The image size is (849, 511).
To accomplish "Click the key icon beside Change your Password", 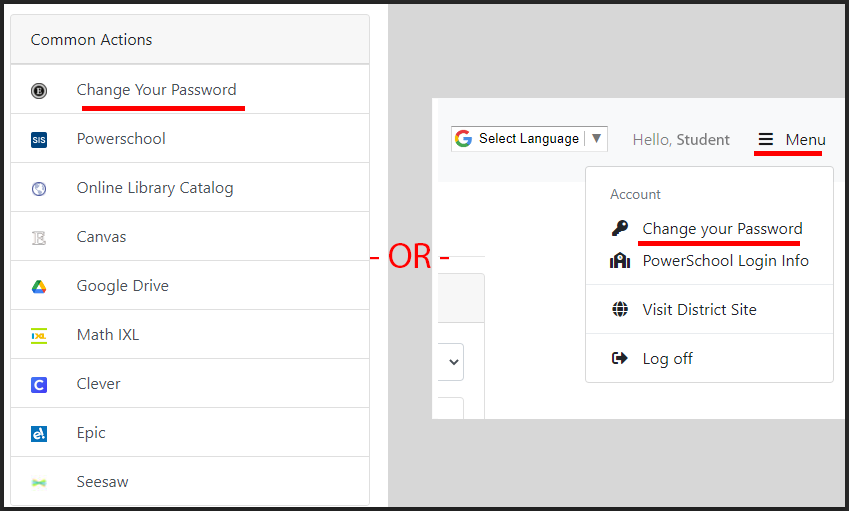I will [620, 228].
